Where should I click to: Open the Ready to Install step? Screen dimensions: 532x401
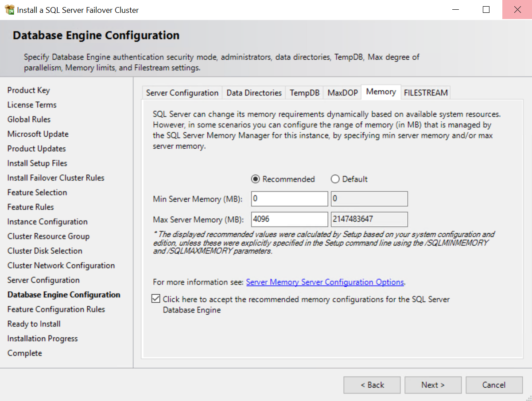(x=34, y=324)
